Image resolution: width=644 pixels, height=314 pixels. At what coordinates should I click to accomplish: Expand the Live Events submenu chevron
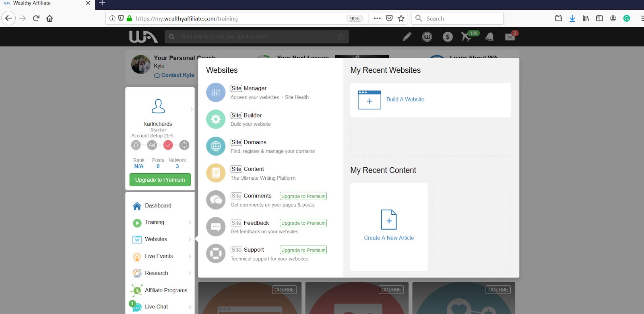190,256
